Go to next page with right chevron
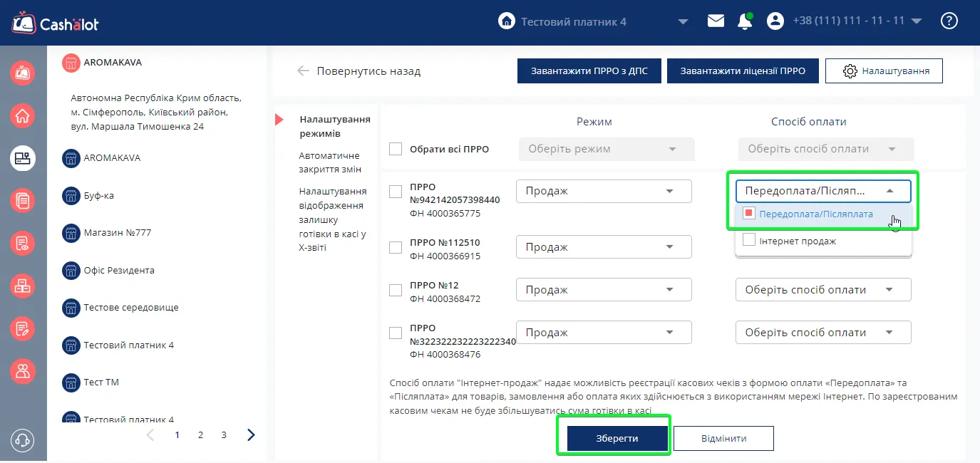Viewport: 980px width, 463px height. point(251,435)
